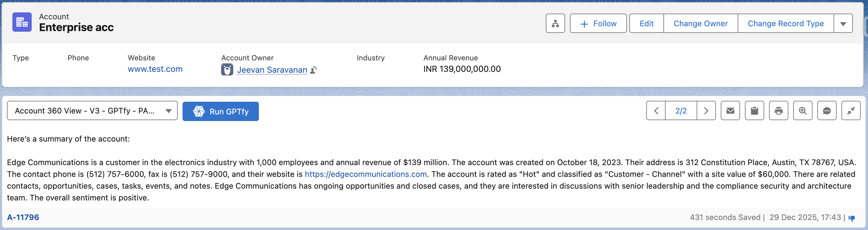Open the account hierarchy view icon

(x=555, y=24)
